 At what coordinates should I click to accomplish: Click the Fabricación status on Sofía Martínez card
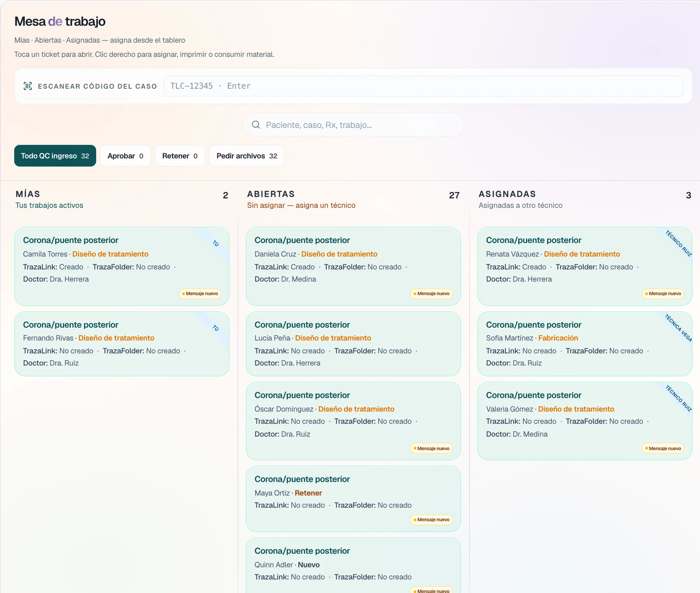pyautogui.click(x=558, y=338)
